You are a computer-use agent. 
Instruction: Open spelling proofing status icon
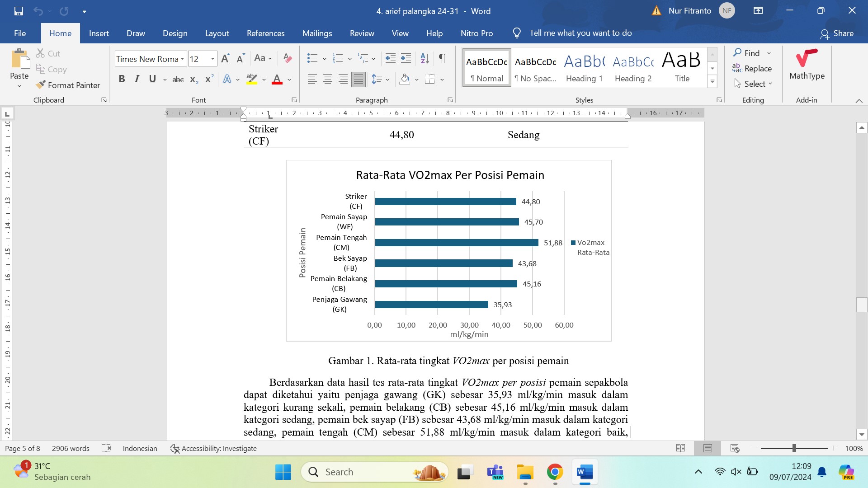pyautogui.click(x=106, y=448)
